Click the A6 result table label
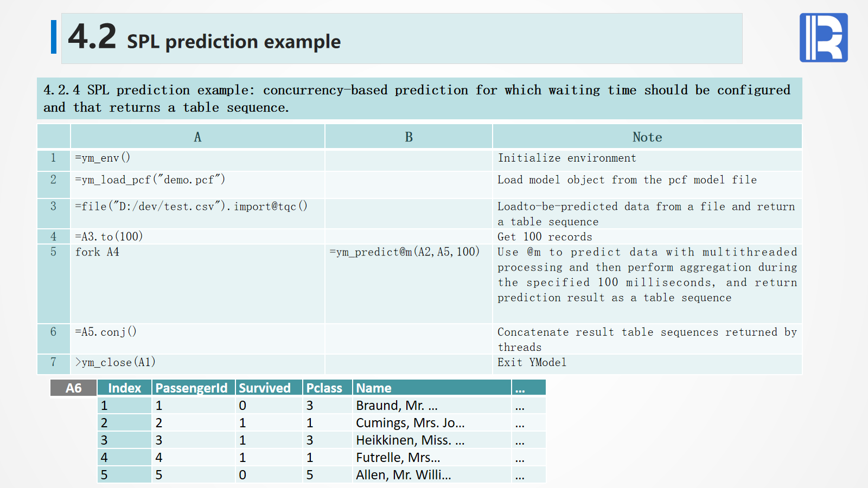The width and height of the screenshot is (868, 488). click(73, 388)
